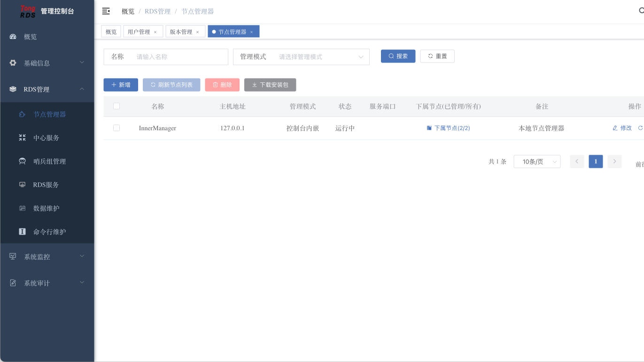Click the 基础信息 gear icon

click(13, 63)
